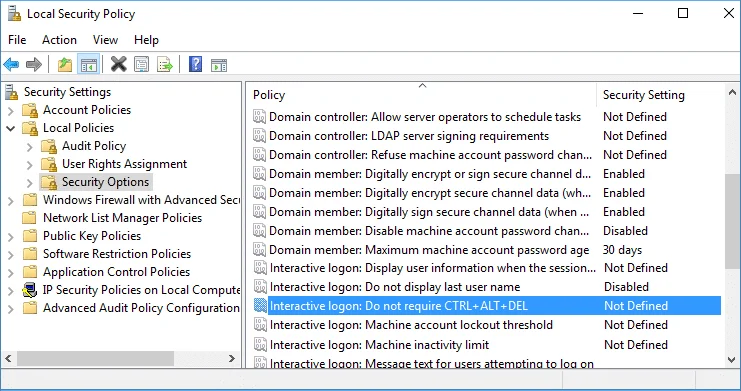
Task: Toggle the Show/Hide Console Tree icon
Action: pyautogui.click(x=88, y=64)
